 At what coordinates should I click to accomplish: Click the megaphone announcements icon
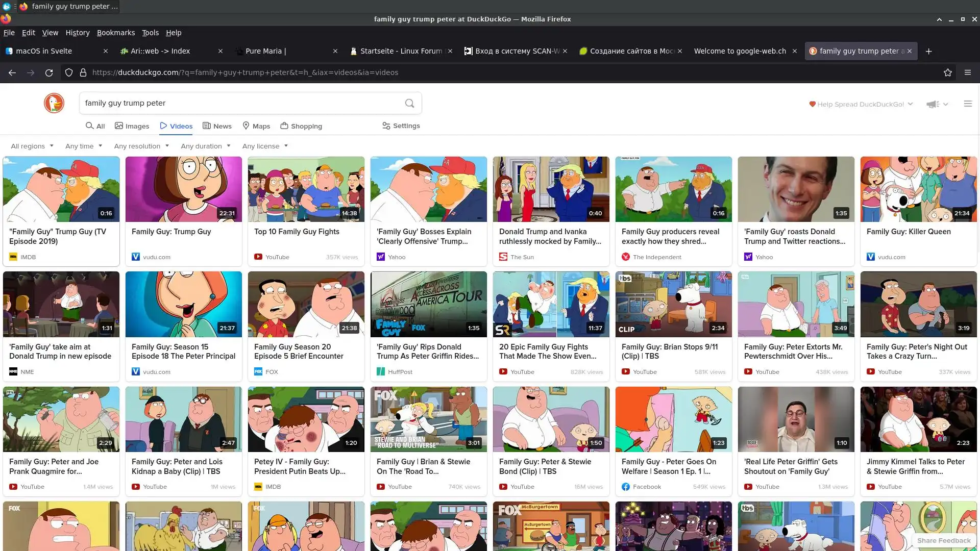click(933, 104)
